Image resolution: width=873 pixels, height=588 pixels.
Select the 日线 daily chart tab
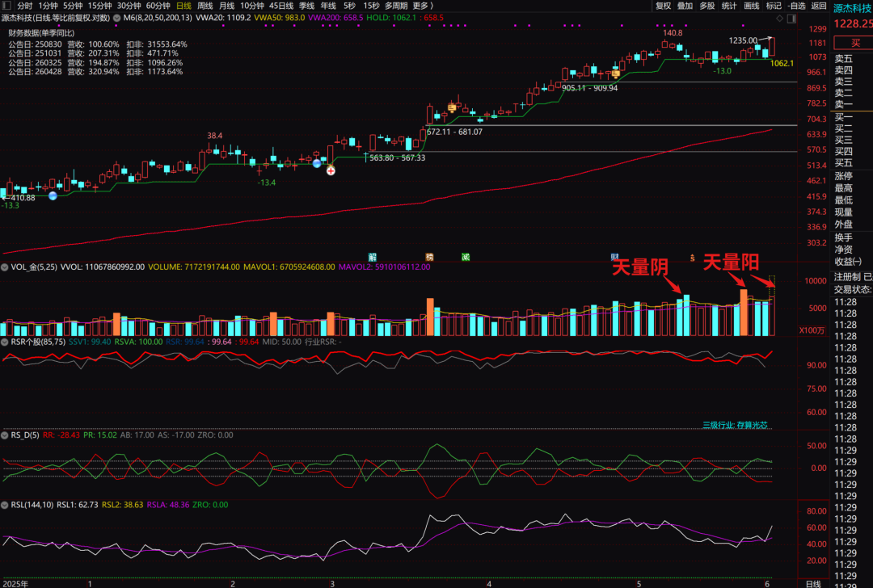click(x=183, y=6)
